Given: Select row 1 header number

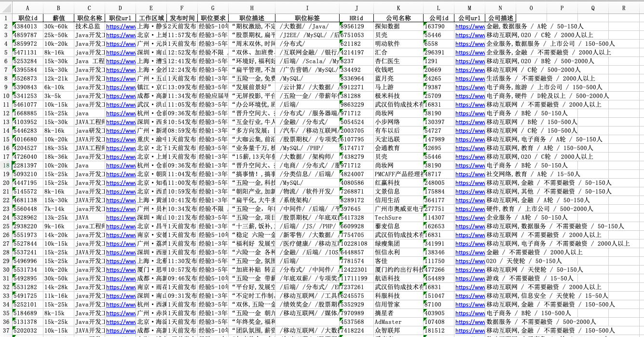Looking at the screenshot, I should [x=6, y=18].
